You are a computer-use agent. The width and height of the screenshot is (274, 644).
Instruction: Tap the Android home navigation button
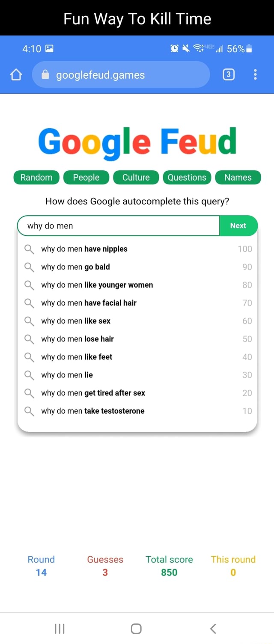(136, 628)
